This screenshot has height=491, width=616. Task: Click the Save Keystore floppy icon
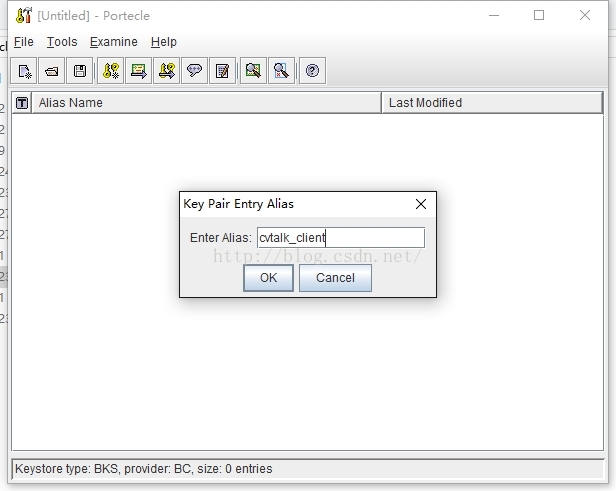click(80, 71)
